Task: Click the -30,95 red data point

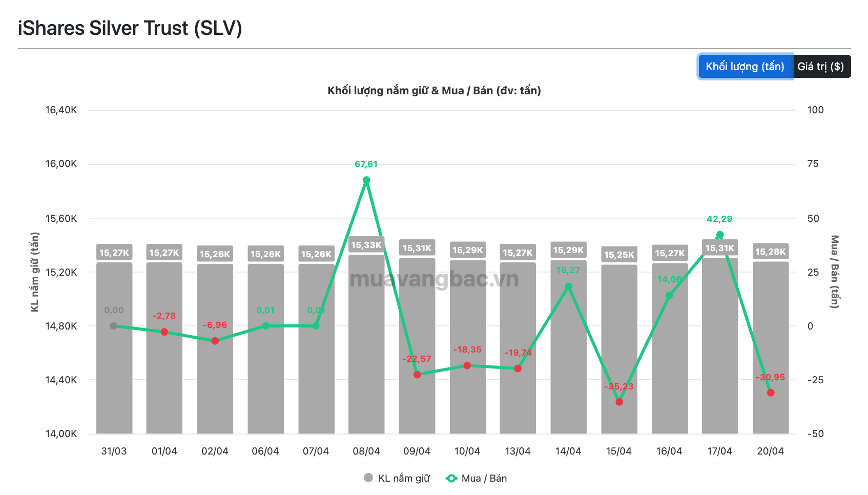Action: point(771,393)
